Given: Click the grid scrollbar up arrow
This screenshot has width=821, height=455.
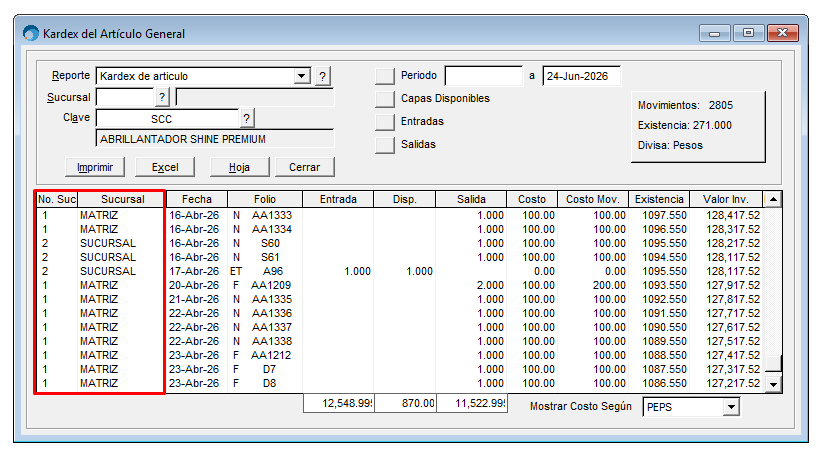Looking at the screenshot, I should tap(773, 199).
